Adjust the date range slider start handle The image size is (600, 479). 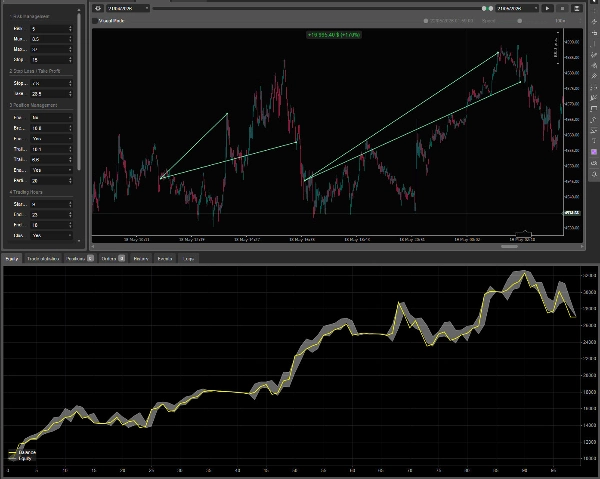tap(484, 8)
